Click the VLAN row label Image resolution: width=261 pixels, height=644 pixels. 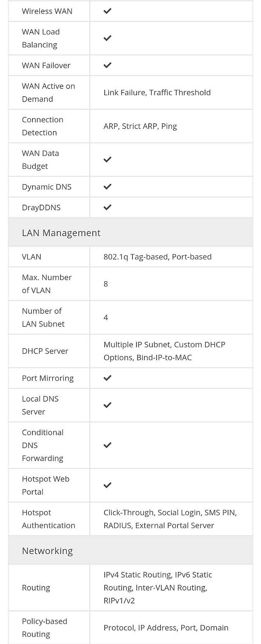click(x=32, y=257)
